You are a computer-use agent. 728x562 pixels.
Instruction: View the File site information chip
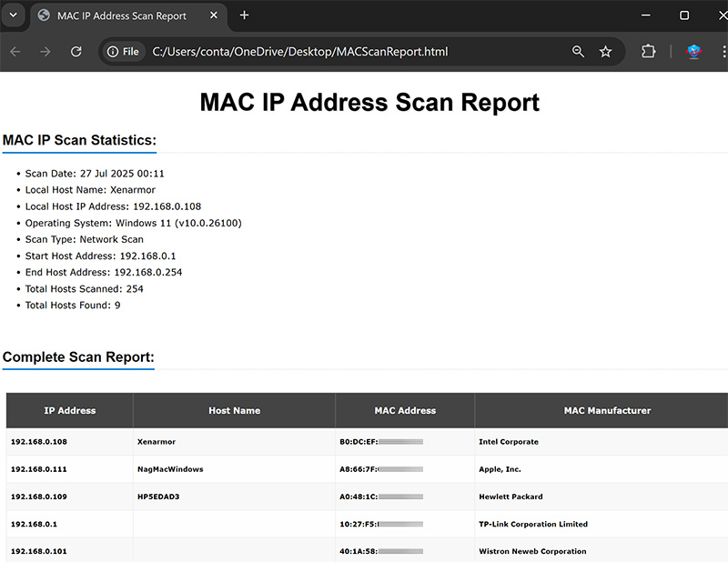click(123, 52)
